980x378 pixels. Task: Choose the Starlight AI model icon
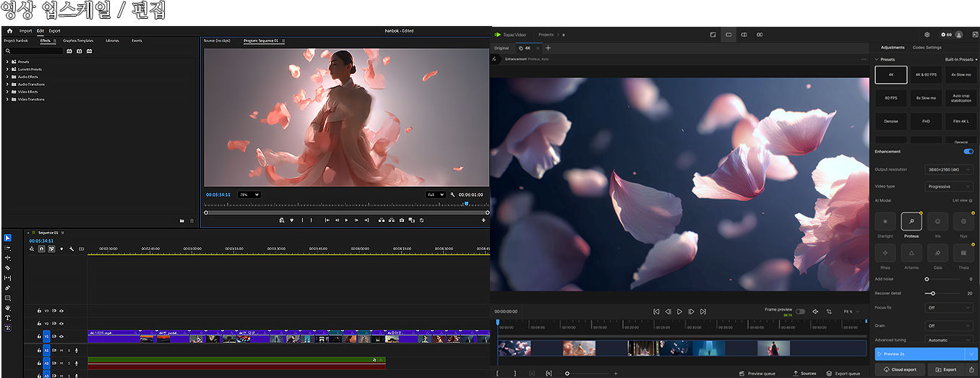pos(885,222)
